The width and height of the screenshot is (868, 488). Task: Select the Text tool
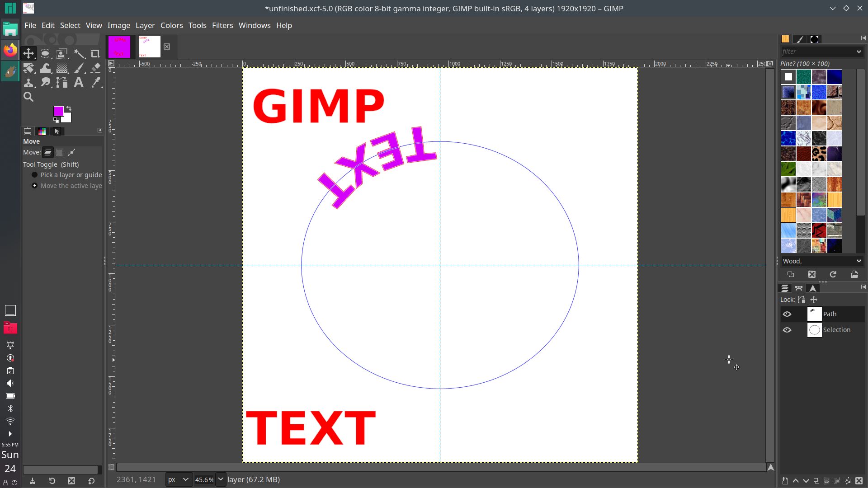point(79,83)
